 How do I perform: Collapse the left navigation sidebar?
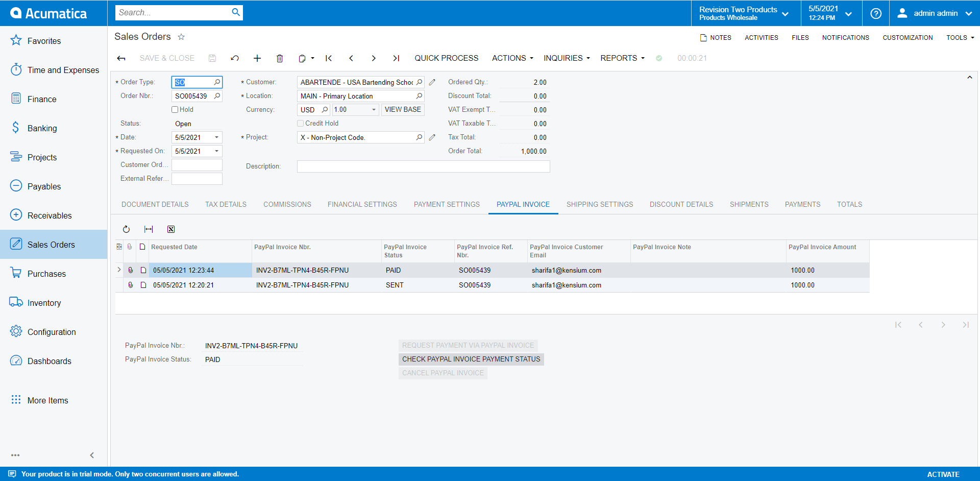tap(92, 455)
